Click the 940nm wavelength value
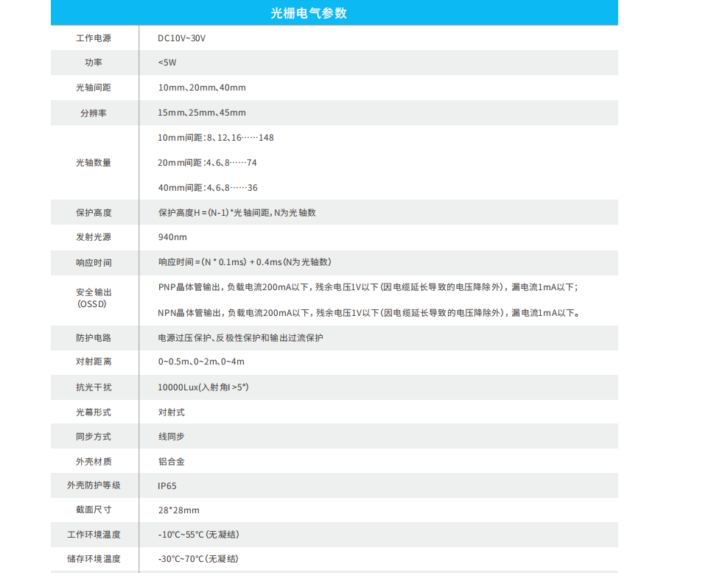This screenshot has height=573, width=728. [x=172, y=237]
